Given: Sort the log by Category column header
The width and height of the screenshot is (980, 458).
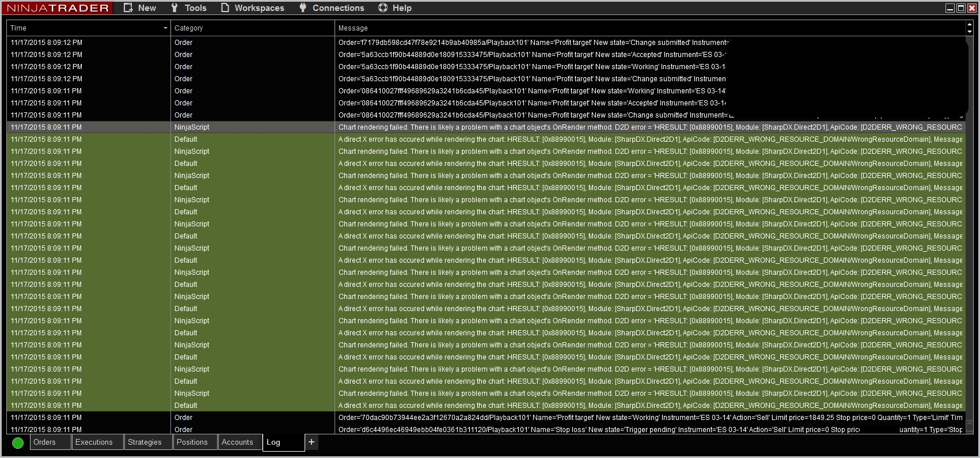Looking at the screenshot, I should (252, 28).
